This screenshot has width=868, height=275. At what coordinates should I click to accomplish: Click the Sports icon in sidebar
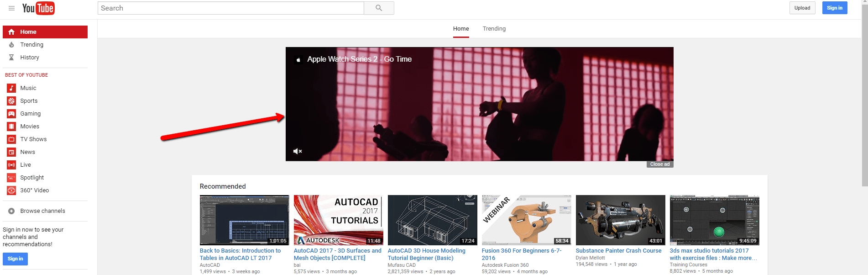pos(11,101)
